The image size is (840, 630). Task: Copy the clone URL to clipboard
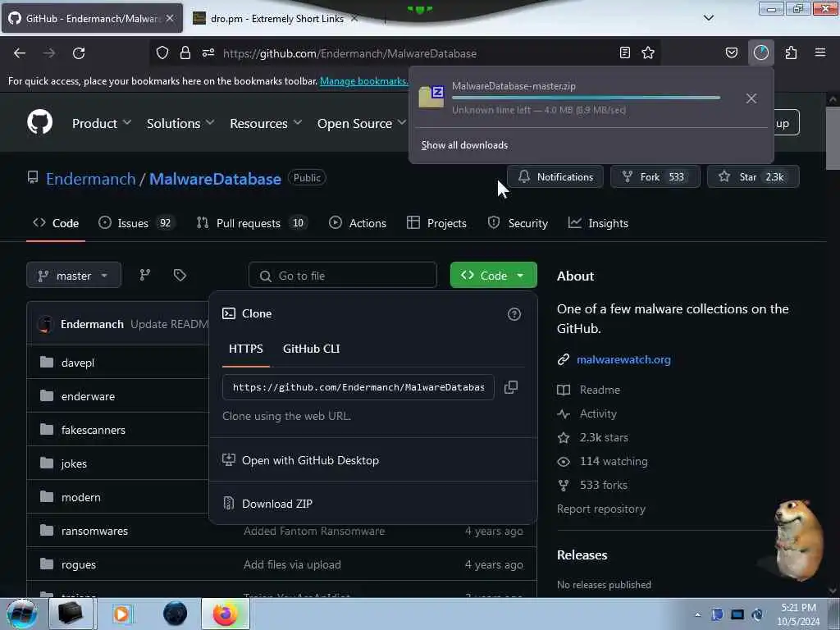511,387
